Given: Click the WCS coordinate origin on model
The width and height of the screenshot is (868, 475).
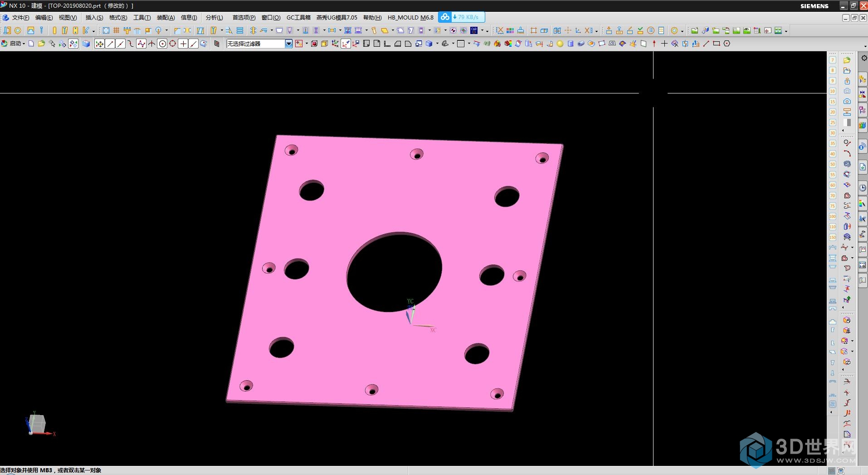Looking at the screenshot, I should point(411,324).
